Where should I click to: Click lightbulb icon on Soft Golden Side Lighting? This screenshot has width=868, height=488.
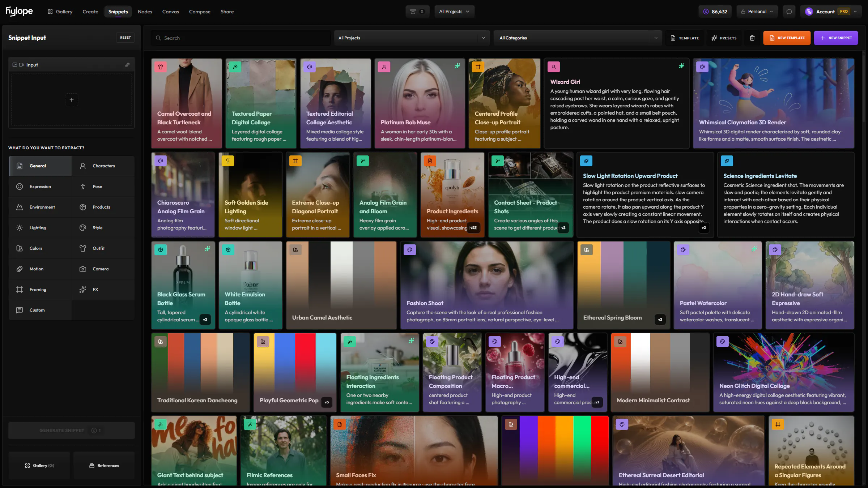[x=228, y=161]
